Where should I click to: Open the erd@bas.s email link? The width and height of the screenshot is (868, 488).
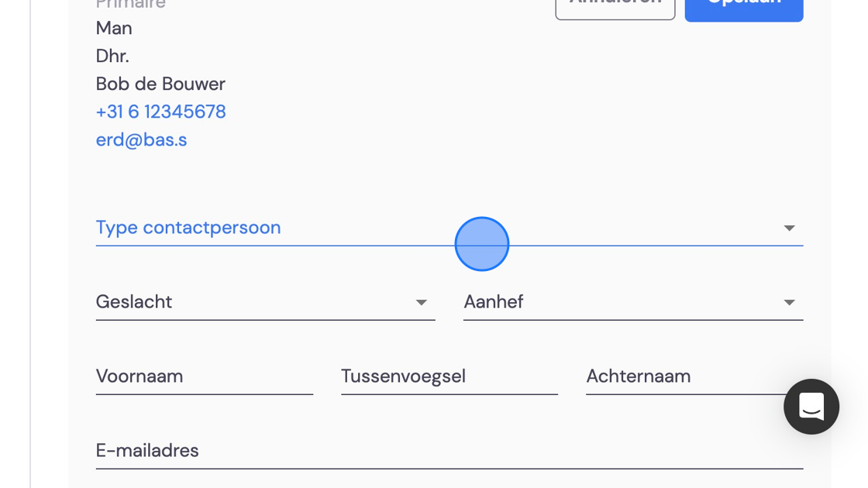[141, 139]
